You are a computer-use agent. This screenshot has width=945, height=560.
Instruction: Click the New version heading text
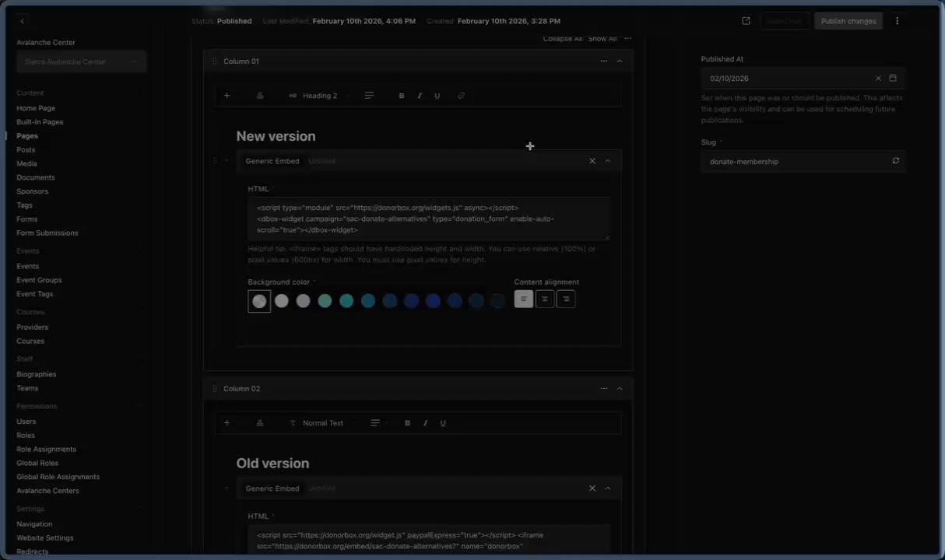(276, 136)
